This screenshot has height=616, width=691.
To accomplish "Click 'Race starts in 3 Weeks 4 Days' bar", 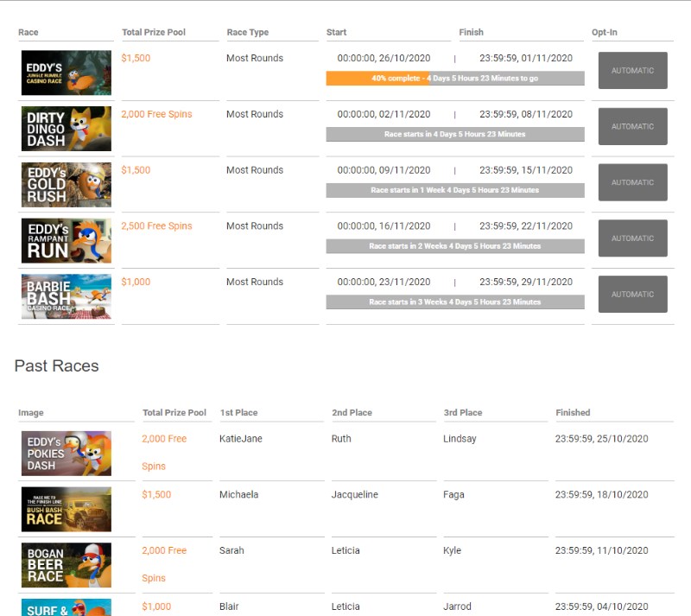I will (455, 302).
